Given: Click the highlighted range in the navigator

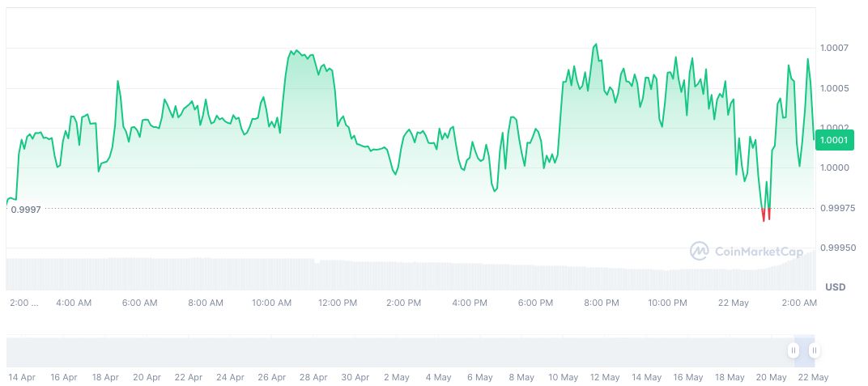Looking at the screenshot, I should point(804,351).
